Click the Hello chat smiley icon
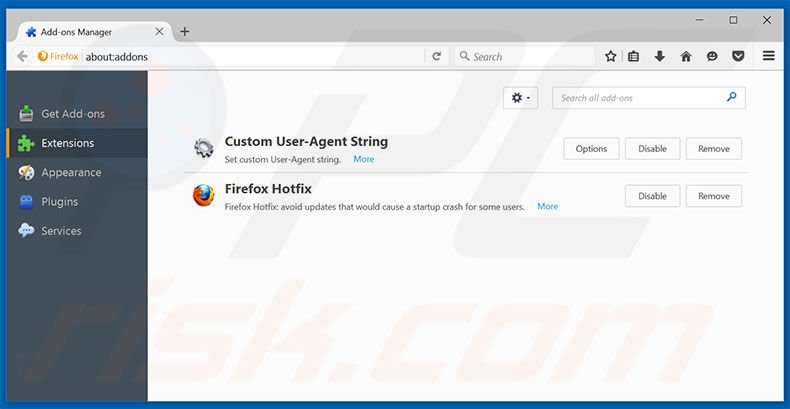Screen dimensions: 790x409 (712, 56)
